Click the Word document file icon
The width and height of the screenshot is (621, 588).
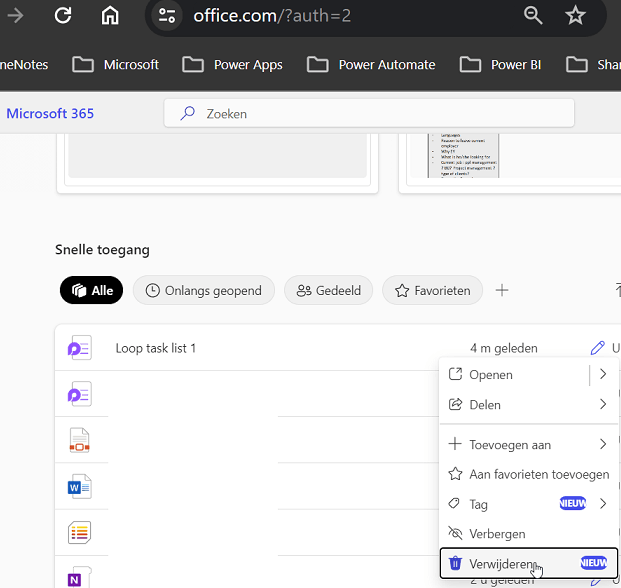coord(80,486)
